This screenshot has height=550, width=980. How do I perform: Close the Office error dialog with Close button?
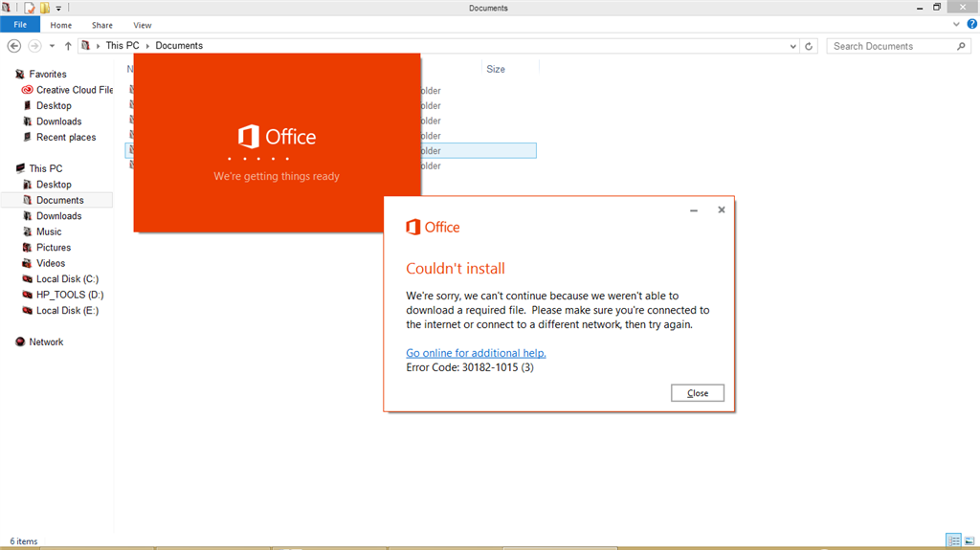[x=698, y=393]
